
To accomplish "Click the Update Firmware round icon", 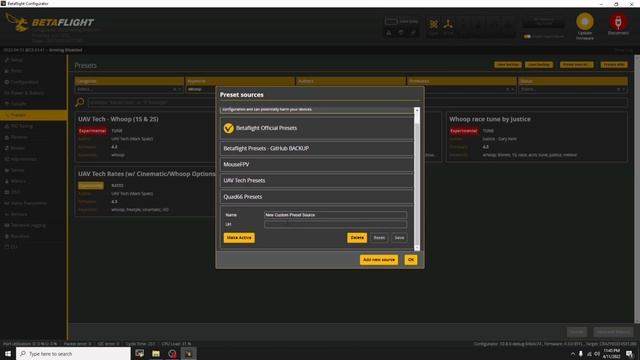I will (x=584, y=22).
